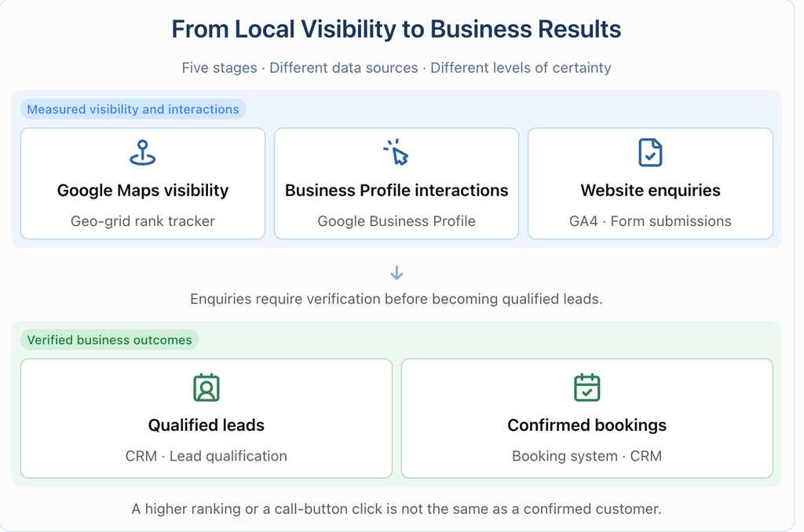This screenshot has width=804, height=532.
Task: Click the down arrow between the two sections
Action: [x=397, y=272]
